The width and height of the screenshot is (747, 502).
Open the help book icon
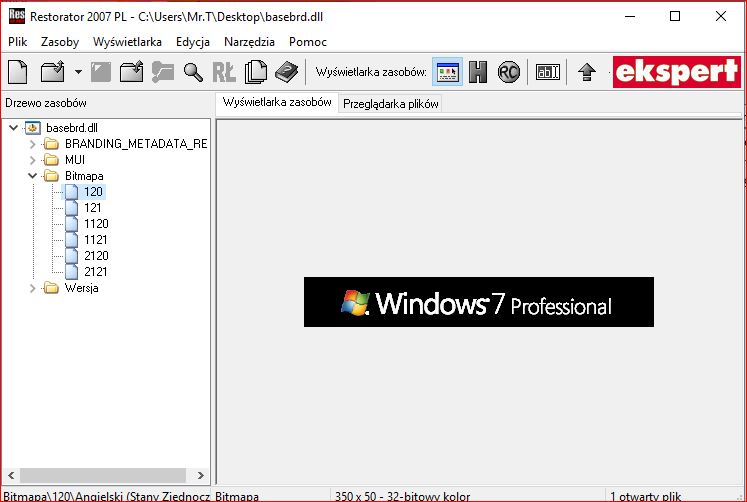click(286, 72)
